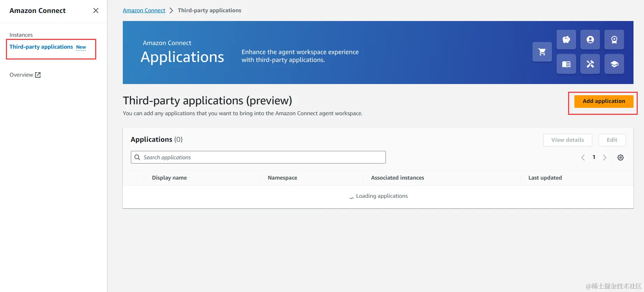Select page 1 in the pagination
The width and height of the screenshot is (644, 292).
594,157
